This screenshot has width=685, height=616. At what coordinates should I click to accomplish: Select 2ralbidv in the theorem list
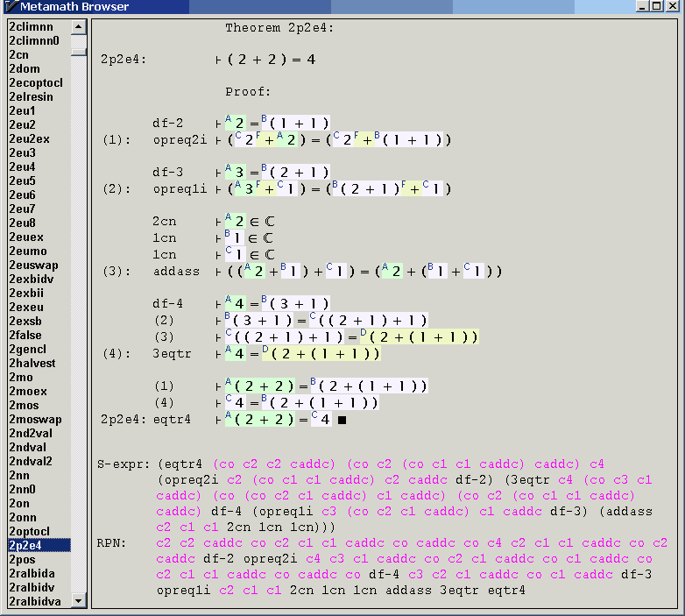[32, 587]
